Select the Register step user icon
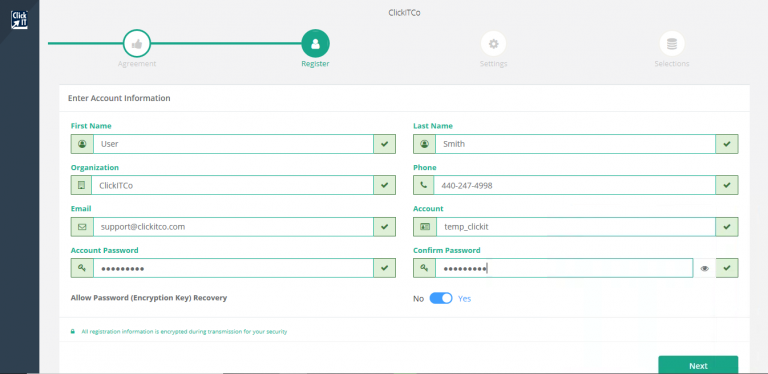 (315, 44)
